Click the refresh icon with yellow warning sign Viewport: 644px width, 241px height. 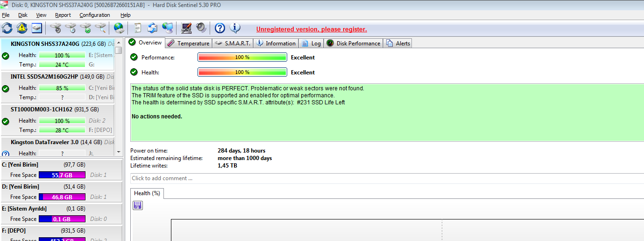point(22,28)
